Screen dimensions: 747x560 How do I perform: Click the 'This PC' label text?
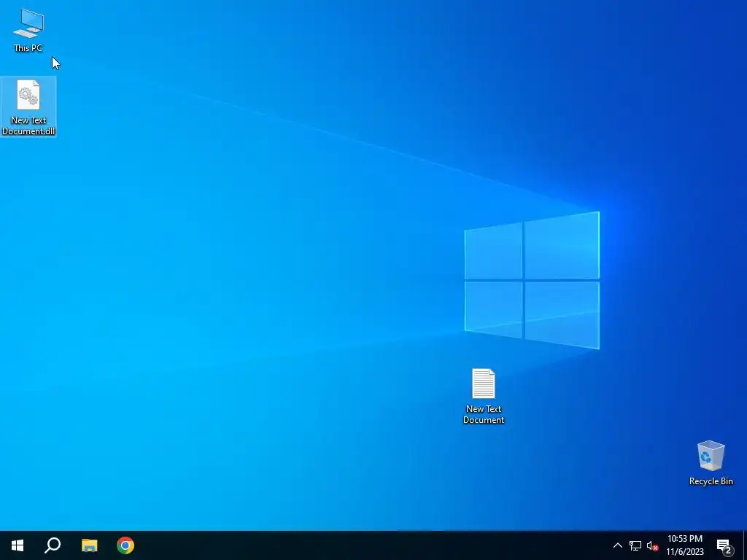coord(28,48)
